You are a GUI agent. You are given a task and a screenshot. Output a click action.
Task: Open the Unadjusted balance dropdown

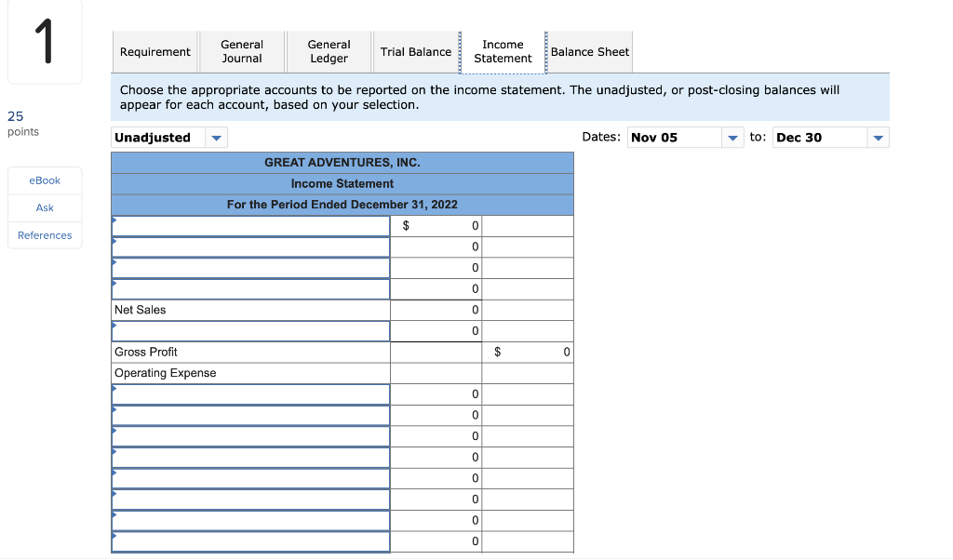point(217,137)
